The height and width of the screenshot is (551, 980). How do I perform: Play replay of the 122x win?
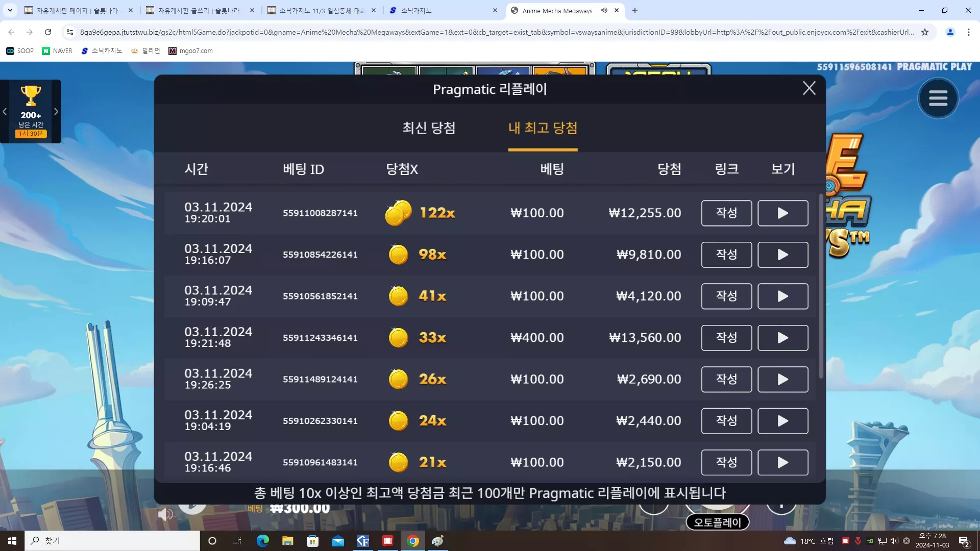point(782,213)
